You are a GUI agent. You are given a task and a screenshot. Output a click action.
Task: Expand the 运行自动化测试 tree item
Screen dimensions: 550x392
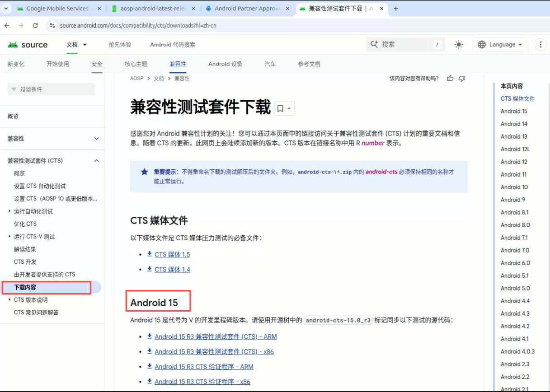click(9, 211)
